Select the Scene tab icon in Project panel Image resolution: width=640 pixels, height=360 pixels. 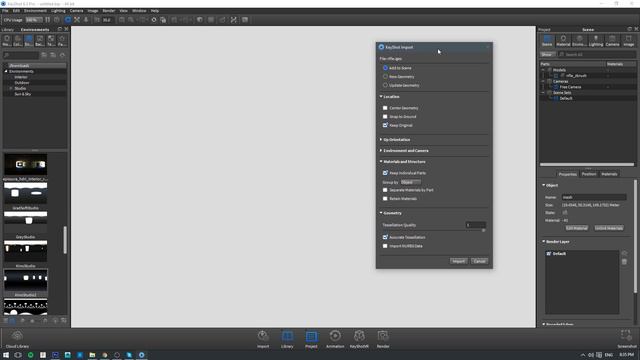(x=547, y=40)
